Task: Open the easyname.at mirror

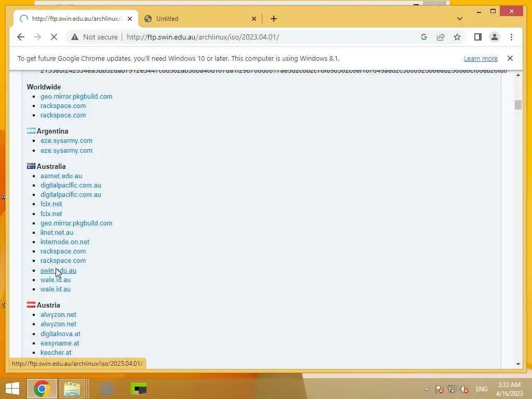Action: [60, 343]
